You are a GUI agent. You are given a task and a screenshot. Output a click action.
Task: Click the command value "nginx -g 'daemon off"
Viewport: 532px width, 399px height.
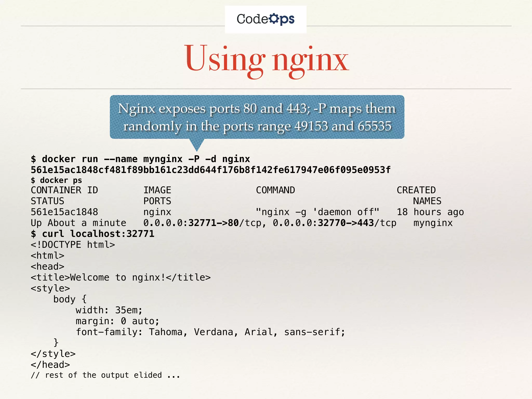coord(318,212)
